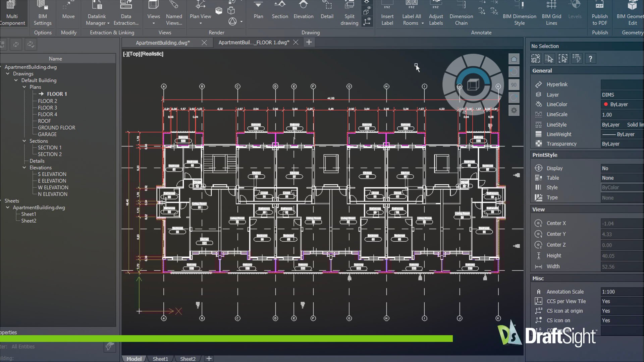This screenshot has height=362, width=644.
Task: Open the BIM Dimension Style tool
Action: point(519,13)
